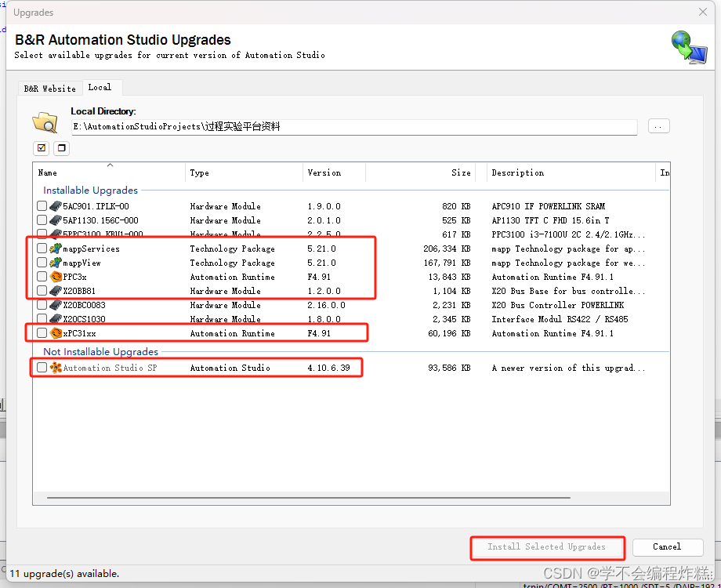The height and width of the screenshot is (588, 721).
Task: Collapse the Not Installable Upgrades group
Action: pos(100,351)
